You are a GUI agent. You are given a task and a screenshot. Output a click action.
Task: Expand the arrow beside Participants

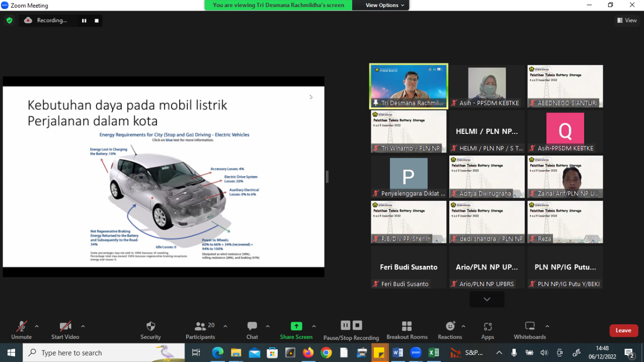[225, 326]
